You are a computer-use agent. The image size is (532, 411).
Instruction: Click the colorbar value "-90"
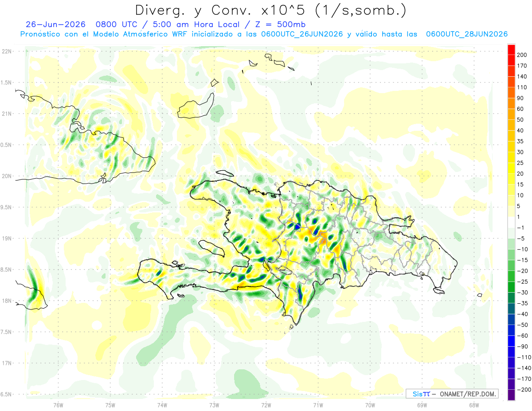[522, 347]
